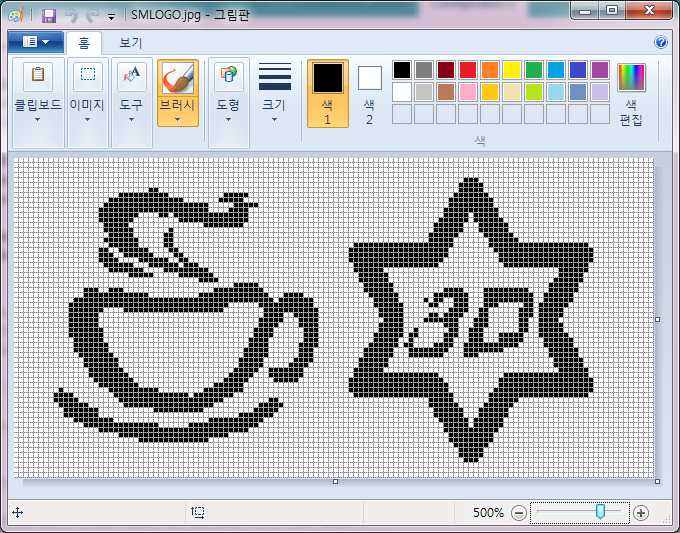Click the canvas bottom-center resize handle
This screenshot has height=533, width=680.
(335, 481)
